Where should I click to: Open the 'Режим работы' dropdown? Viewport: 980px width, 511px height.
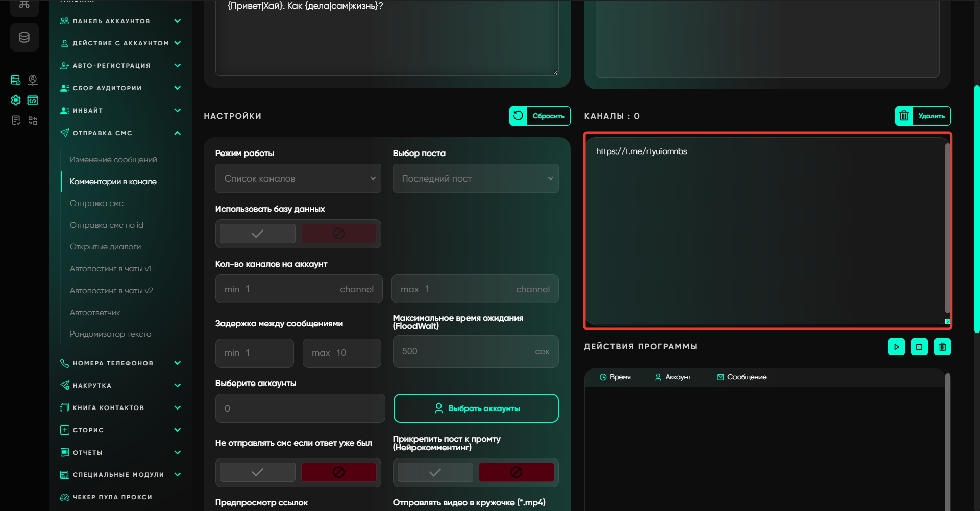(x=298, y=178)
